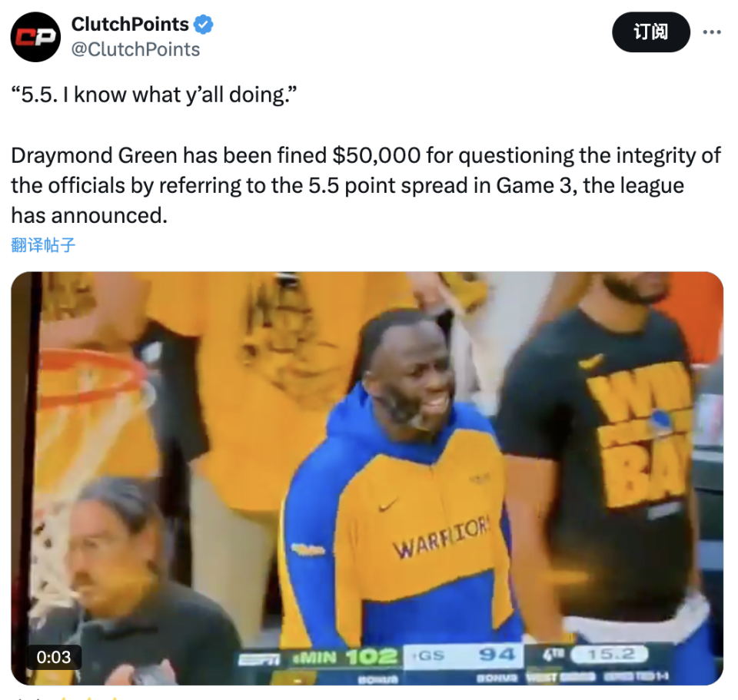Click the GS 94 score in video
Image resolution: width=738 pixels, height=700 pixels.
463,655
